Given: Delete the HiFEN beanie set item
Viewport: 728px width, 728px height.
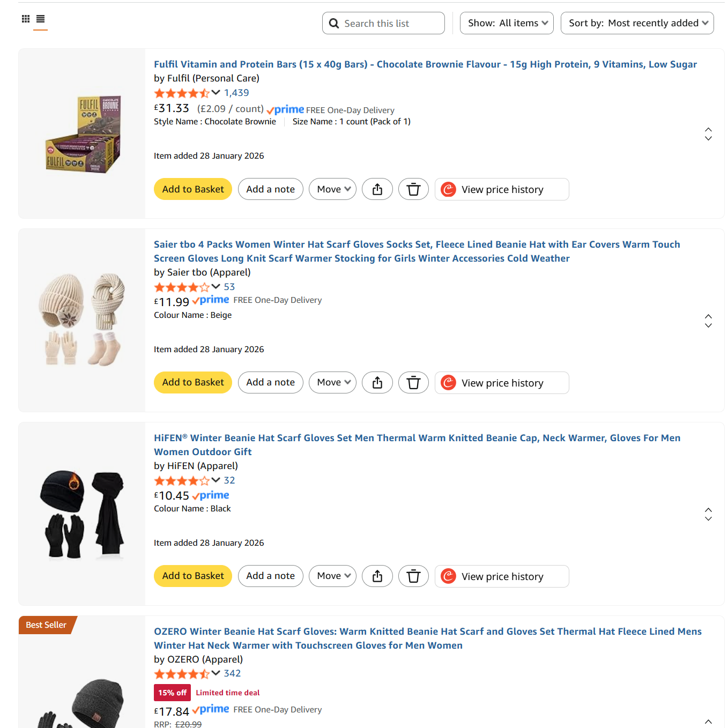Looking at the screenshot, I should click(413, 576).
